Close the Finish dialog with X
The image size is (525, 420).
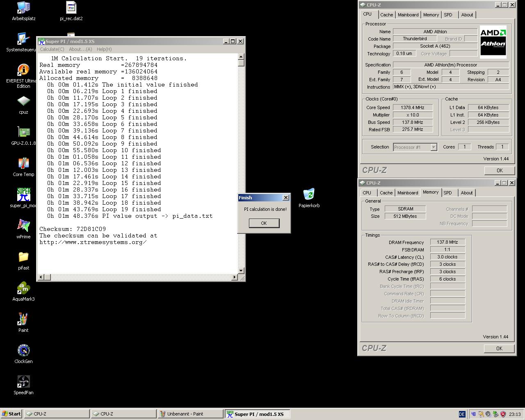coord(285,198)
